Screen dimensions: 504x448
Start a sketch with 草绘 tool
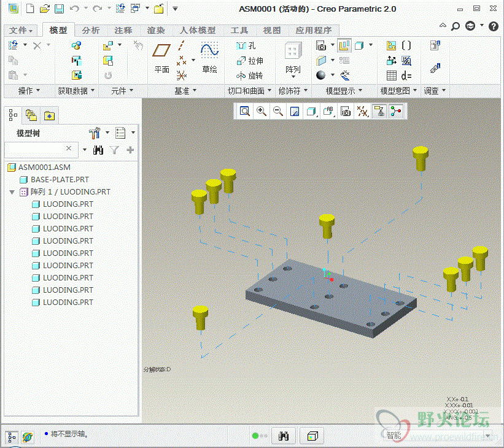click(209, 58)
